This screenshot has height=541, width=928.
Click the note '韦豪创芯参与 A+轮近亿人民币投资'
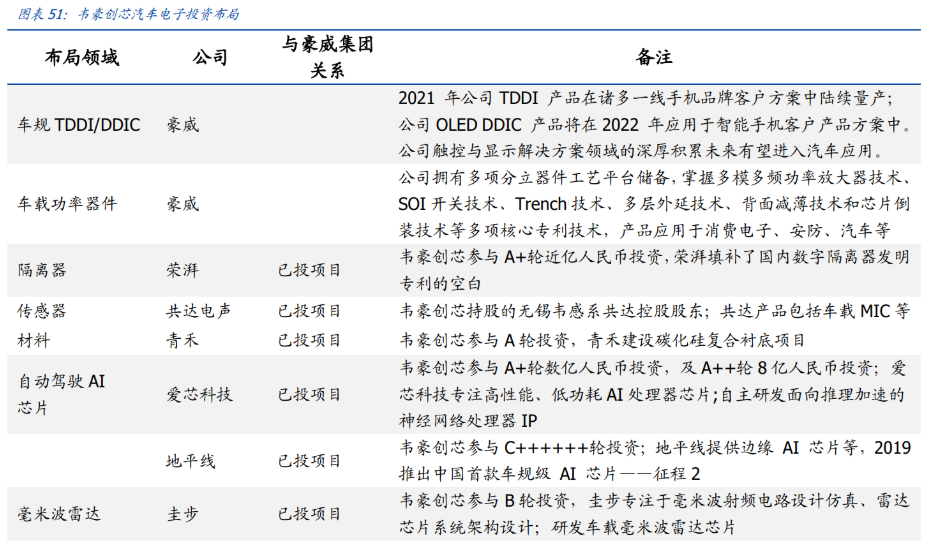point(654,257)
